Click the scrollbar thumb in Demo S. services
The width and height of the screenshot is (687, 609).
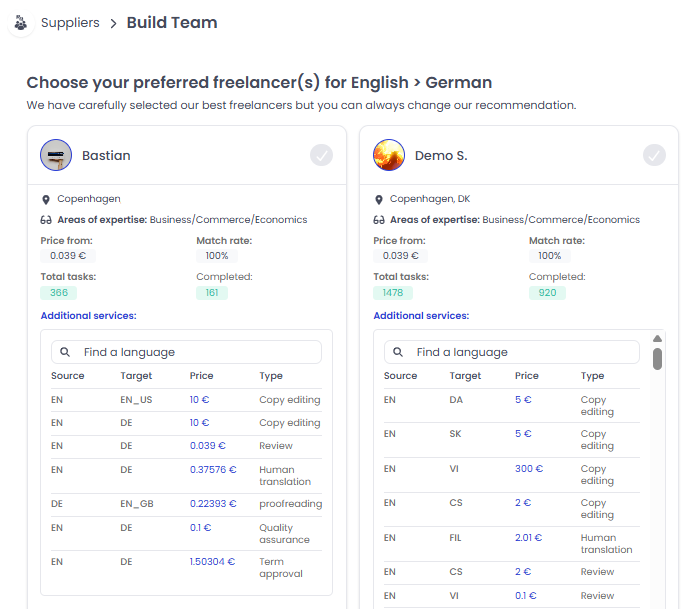tap(657, 359)
